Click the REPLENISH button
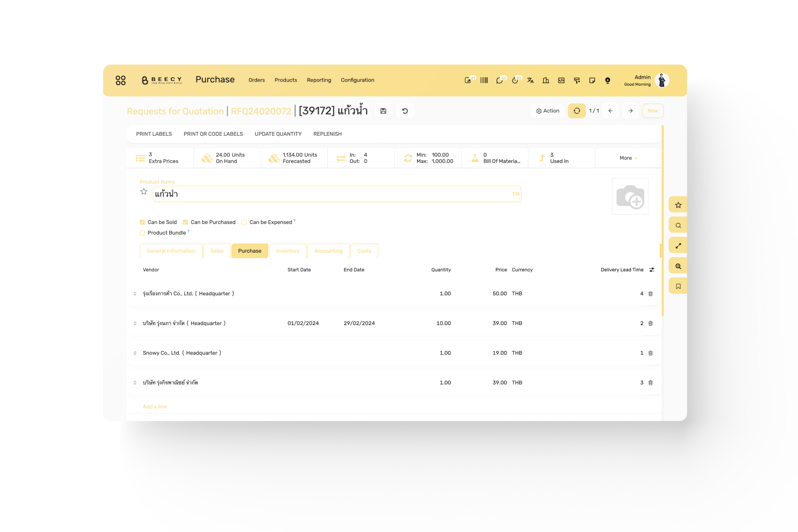Viewport: 798px width, 532px height. [x=328, y=134]
